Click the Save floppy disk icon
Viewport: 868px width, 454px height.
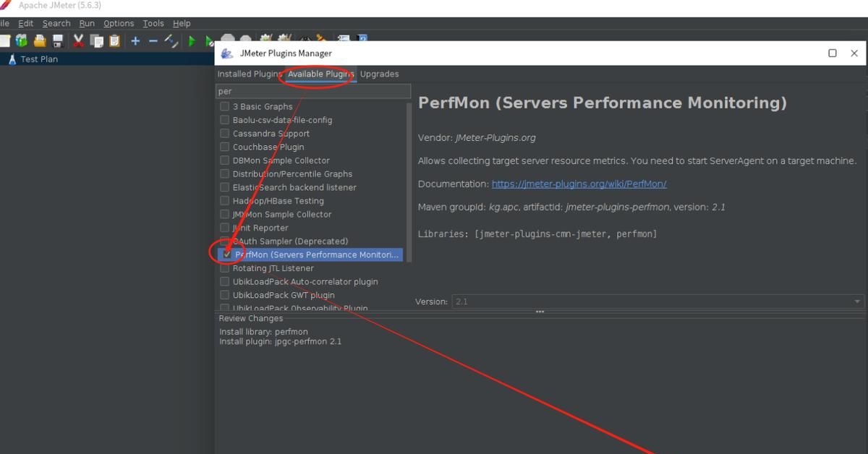pyautogui.click(x=58, y=41)
